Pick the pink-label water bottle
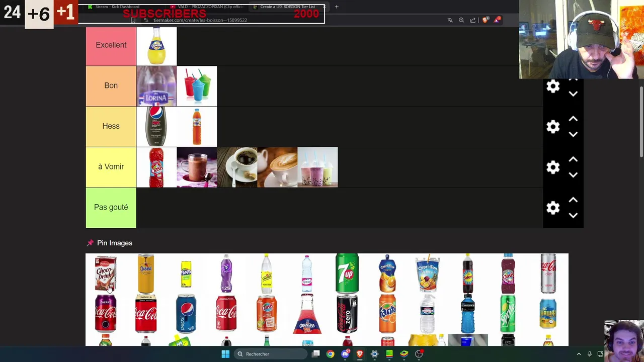 pos(307,274)
